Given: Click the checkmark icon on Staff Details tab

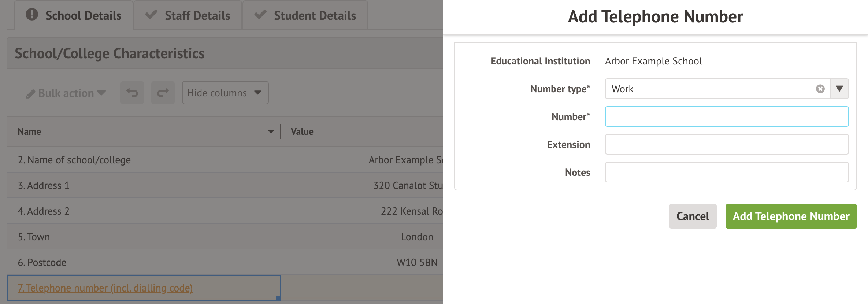Looking at the screenshot, I should (x=152, y=15).
